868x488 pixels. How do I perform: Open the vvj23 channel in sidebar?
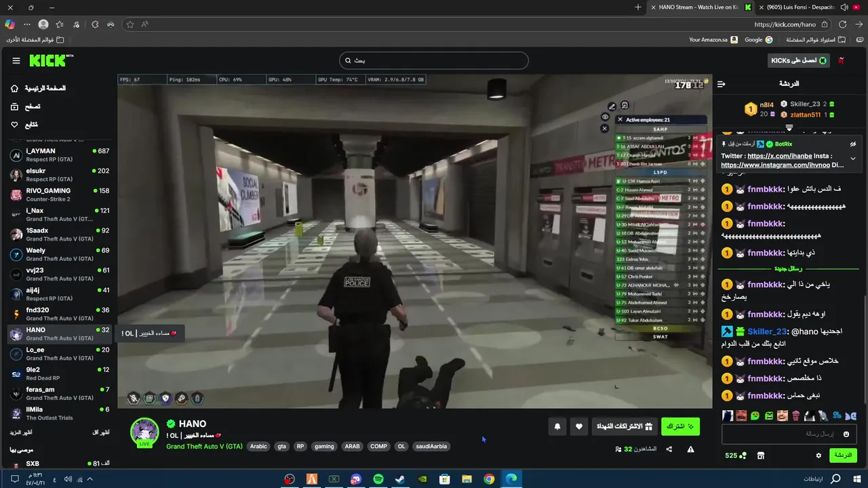coord(58,274)
